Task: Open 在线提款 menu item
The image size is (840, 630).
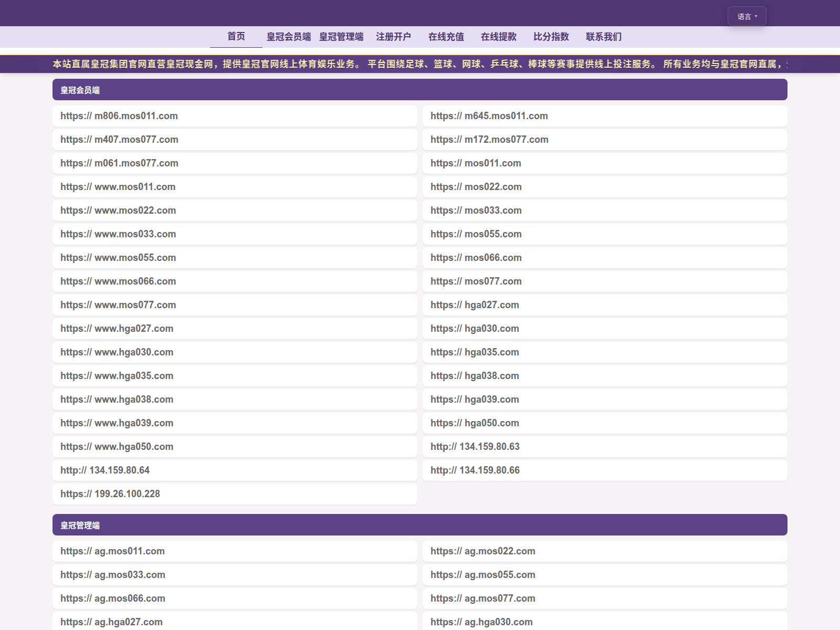Action: pos(499,37)
